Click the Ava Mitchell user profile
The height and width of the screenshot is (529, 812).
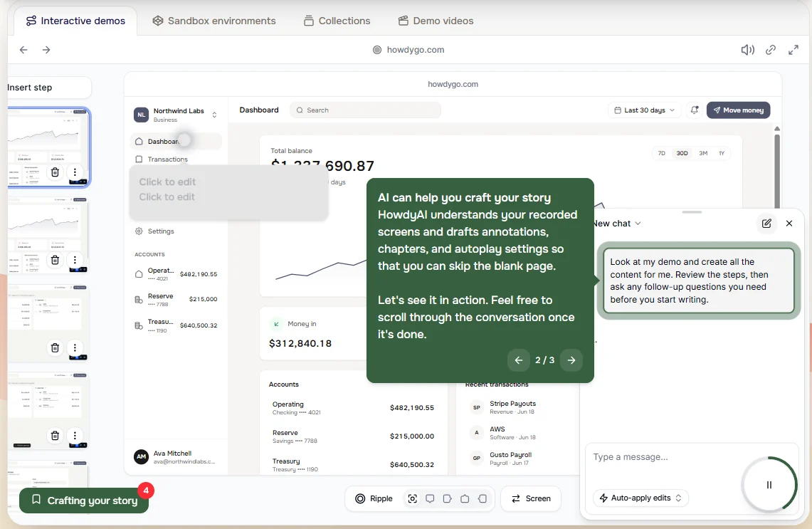point(175,457)
